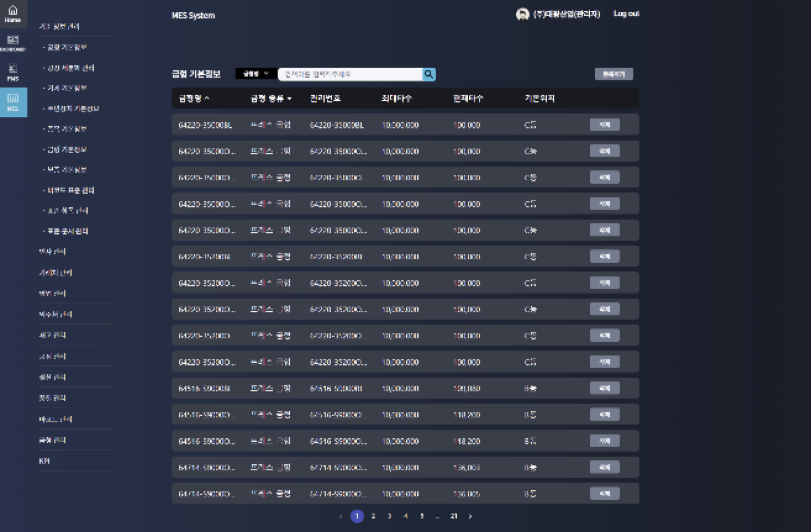Go to page 2 in pagination
The width and height of the screenshot is (811, 532).
click(373, 516)
